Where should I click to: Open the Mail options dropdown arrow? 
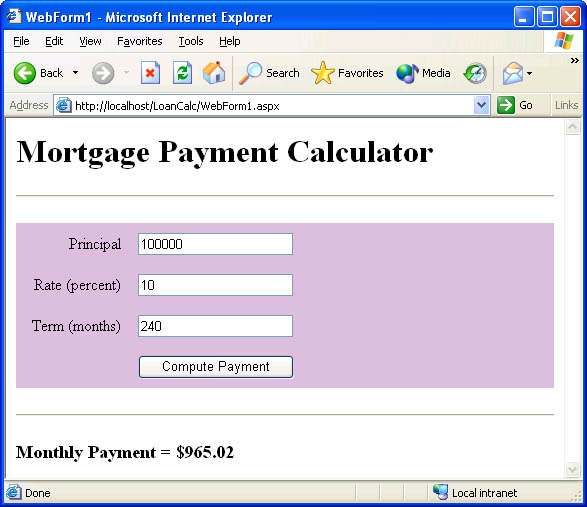(x=529, y=73)
